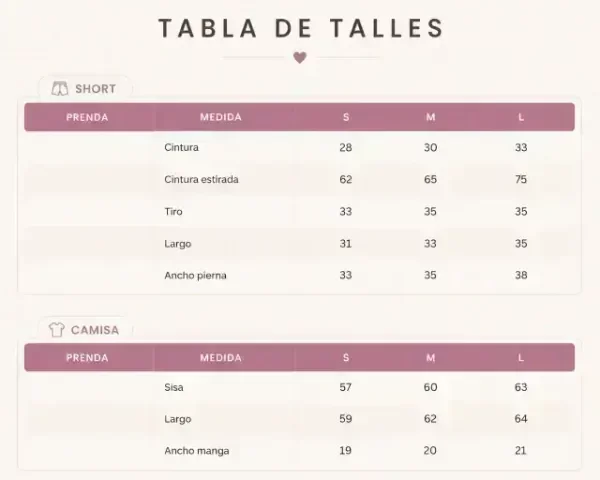Click the shorts icon beside SHORT label

click(60, 89)
